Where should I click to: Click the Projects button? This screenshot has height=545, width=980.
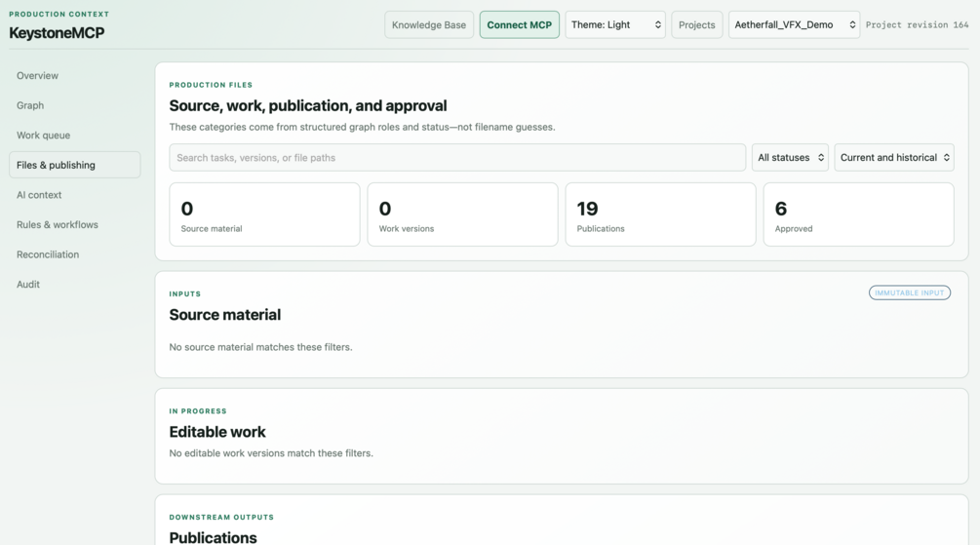pos(697,25)
